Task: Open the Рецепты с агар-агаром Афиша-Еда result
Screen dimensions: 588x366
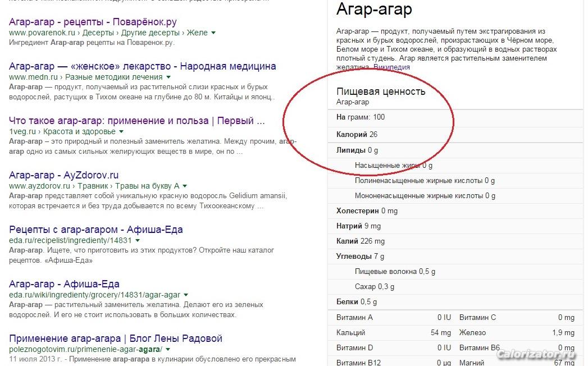Action: pos(95,230)
